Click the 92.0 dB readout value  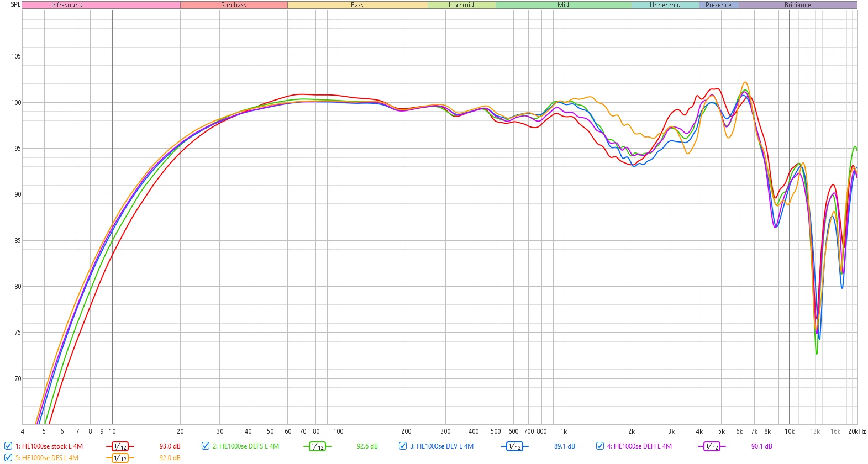[x=170, y=458]
